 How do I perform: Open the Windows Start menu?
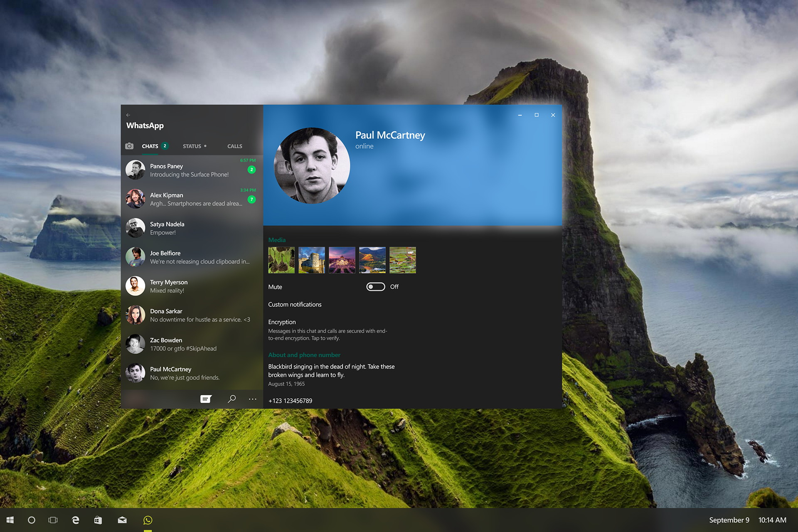coord(10,520)
